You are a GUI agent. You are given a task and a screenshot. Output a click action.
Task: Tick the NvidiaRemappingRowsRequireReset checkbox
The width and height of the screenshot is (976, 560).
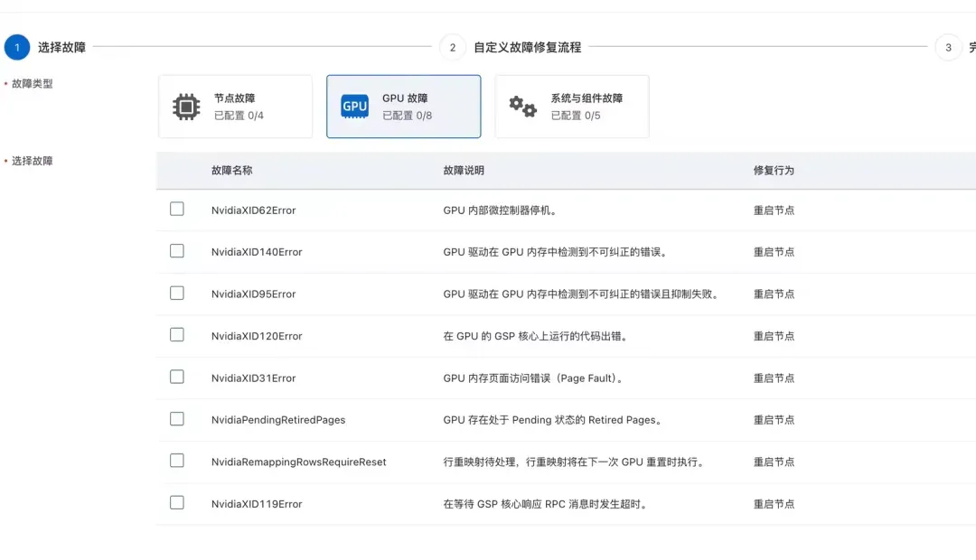(177, 461)
